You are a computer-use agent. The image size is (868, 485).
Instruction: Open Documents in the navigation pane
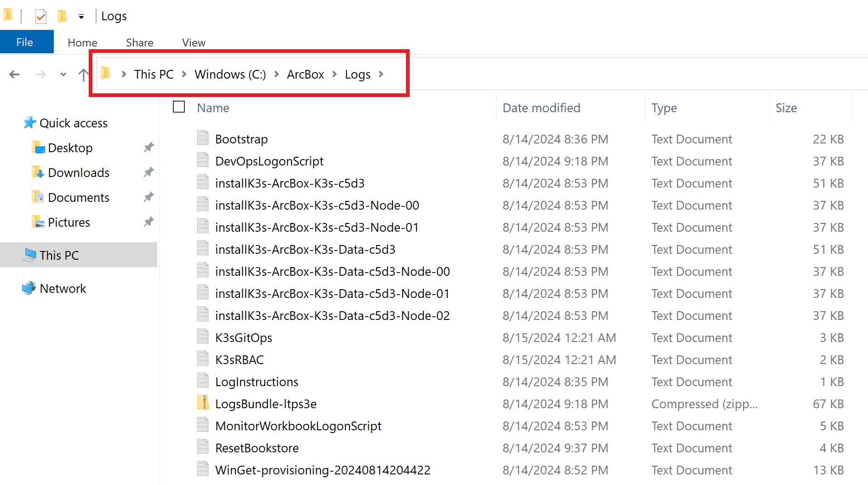pyautogui.click(x=71, y=197)
